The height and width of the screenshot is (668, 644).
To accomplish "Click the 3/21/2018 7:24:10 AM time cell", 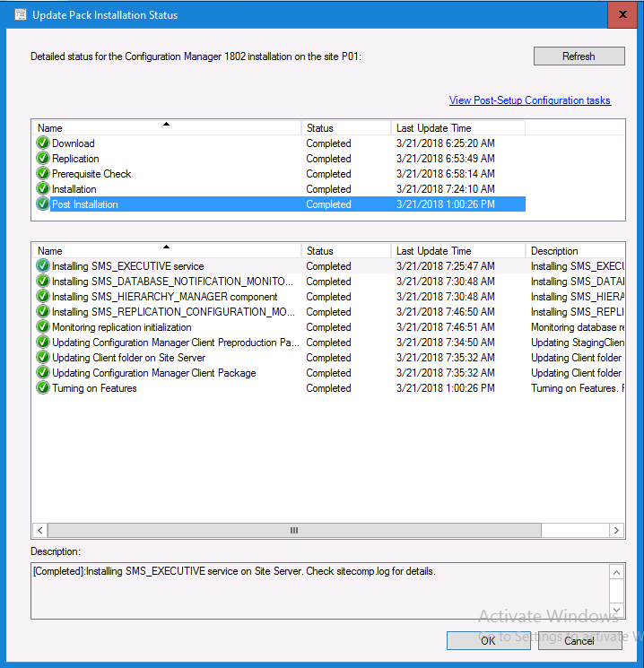I will 446,189.
